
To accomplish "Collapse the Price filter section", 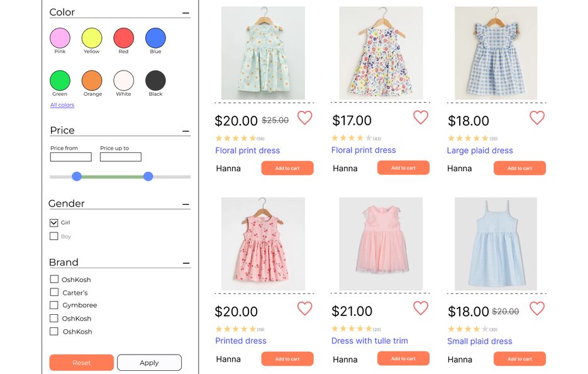I will 186,131.
